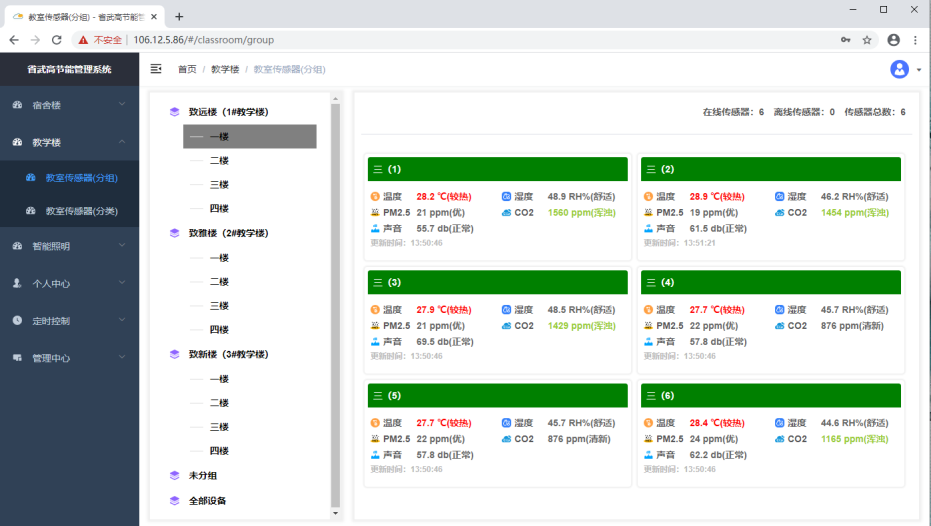
Task: Collapse the 教学楼 sidebar menu
Action: [x=69, y=142]
